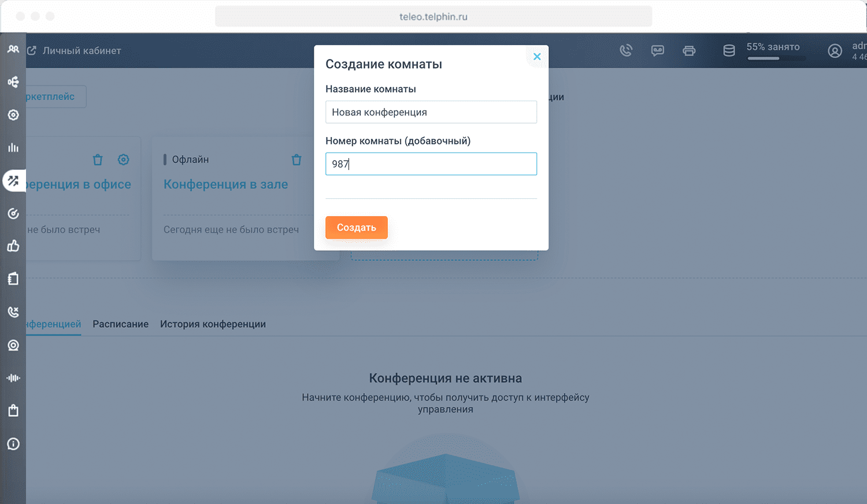Open the Конференция в зале room title
This screenshot has height=504, width=867.
(226, 184)
